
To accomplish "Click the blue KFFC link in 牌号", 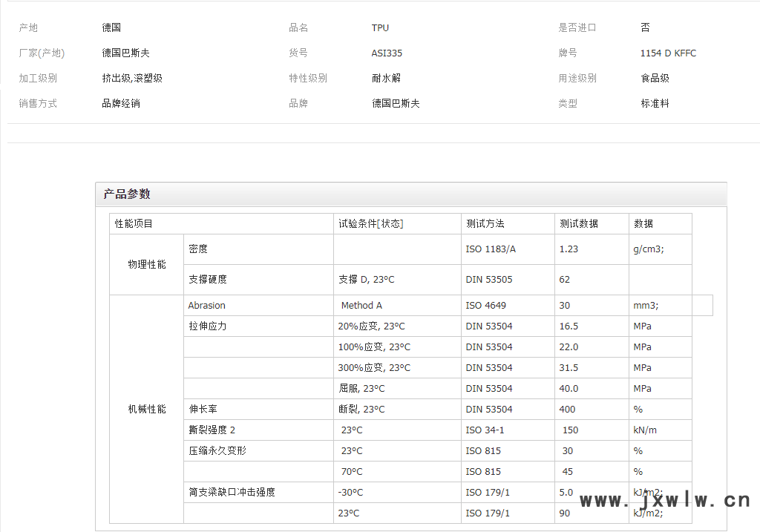I will click(x=685, y=53).
